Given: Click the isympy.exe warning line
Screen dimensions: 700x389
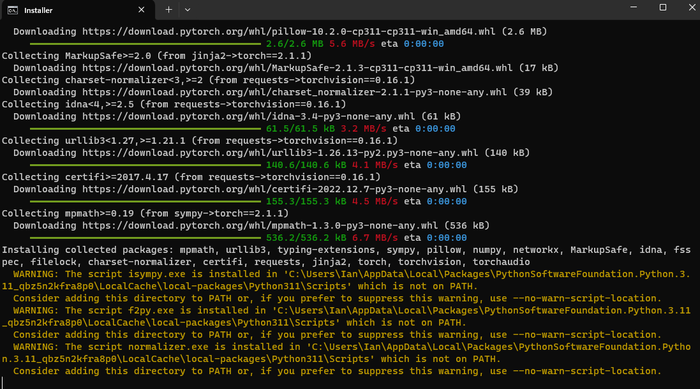Looking at the screenshot, I should click(x=346, y=280).
